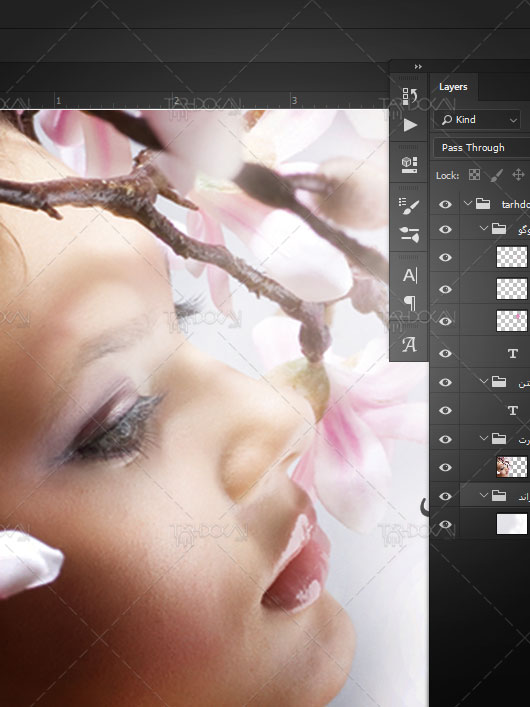Open the 3D properties panel icon

(409, 165)
